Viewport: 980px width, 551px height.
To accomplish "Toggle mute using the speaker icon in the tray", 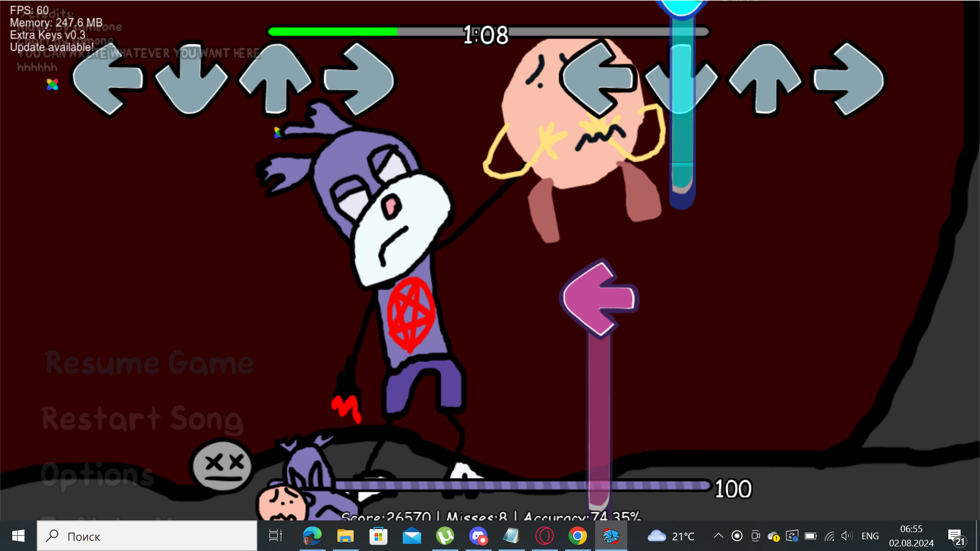I will pyautogui.click(x=847, y=536).
